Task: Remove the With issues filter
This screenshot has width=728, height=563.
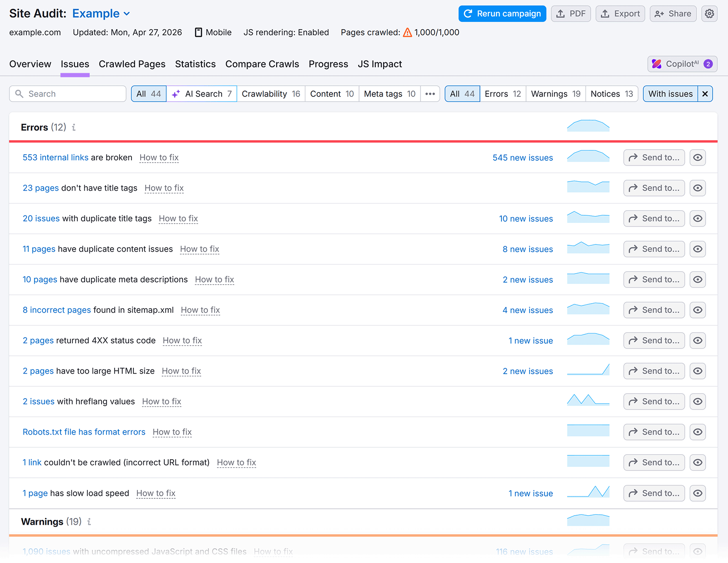Action: [705, 94]
